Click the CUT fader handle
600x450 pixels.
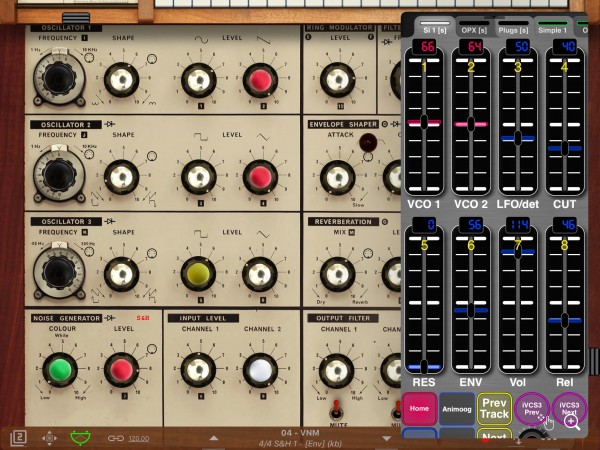[x=564, y=148]
